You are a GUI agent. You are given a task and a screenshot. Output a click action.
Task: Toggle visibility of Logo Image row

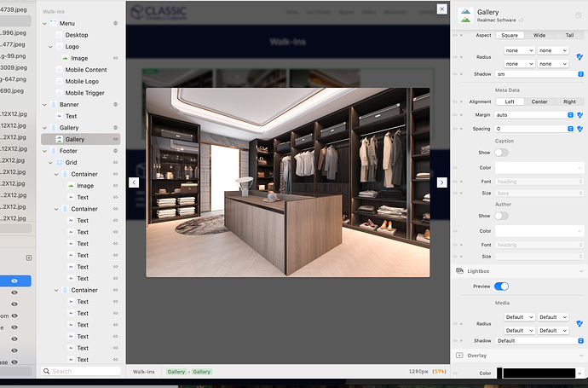(x=116, y=58)
